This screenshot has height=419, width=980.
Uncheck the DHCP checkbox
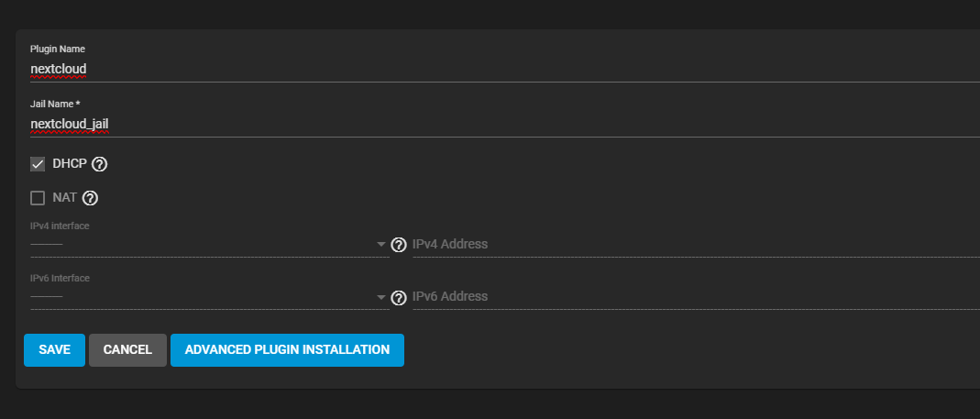coord(38,164)
